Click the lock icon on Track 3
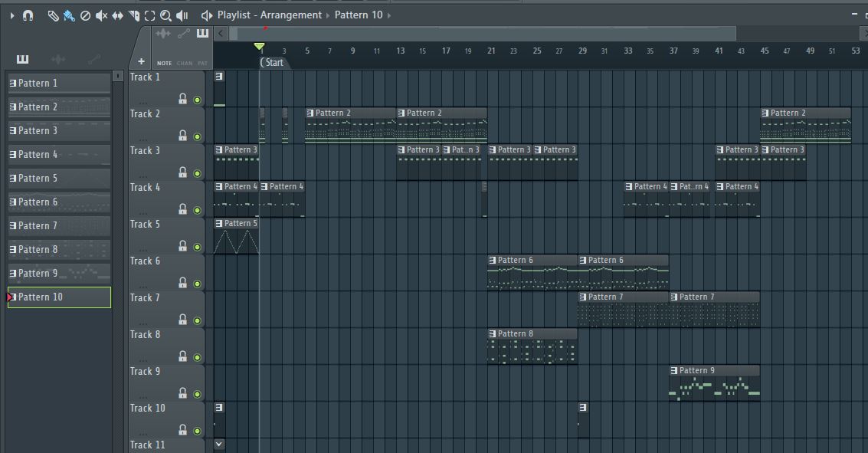The height and width of the screenshot is (453, 868). coord(182,172)
